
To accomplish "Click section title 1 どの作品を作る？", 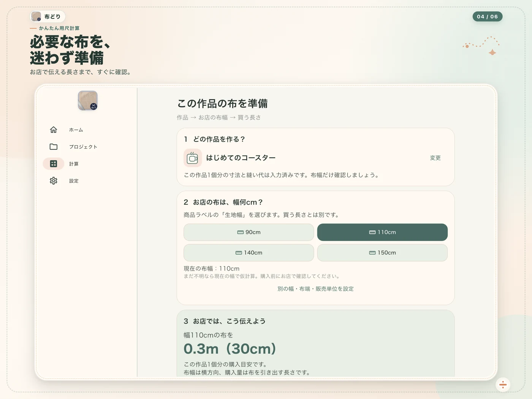I will point(214,139).
